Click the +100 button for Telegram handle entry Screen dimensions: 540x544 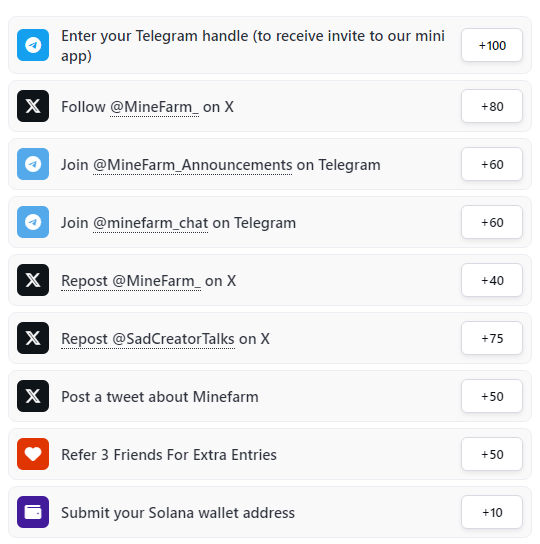click(492, 45)
